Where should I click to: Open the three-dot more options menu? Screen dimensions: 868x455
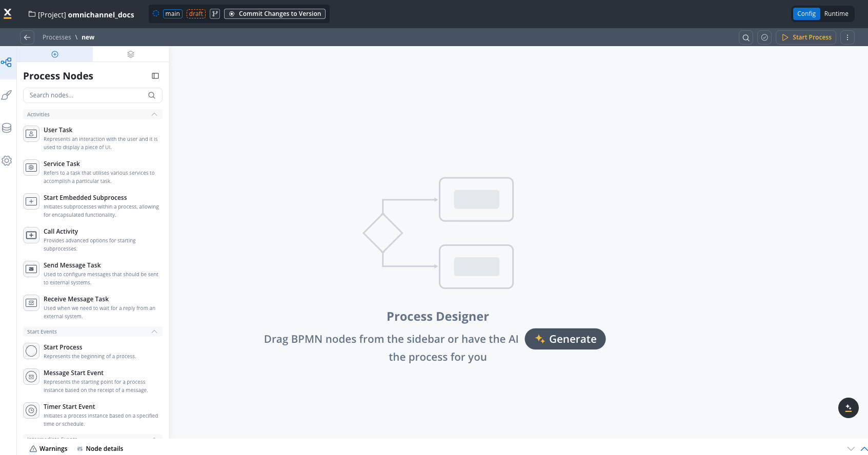coord(847,37)
